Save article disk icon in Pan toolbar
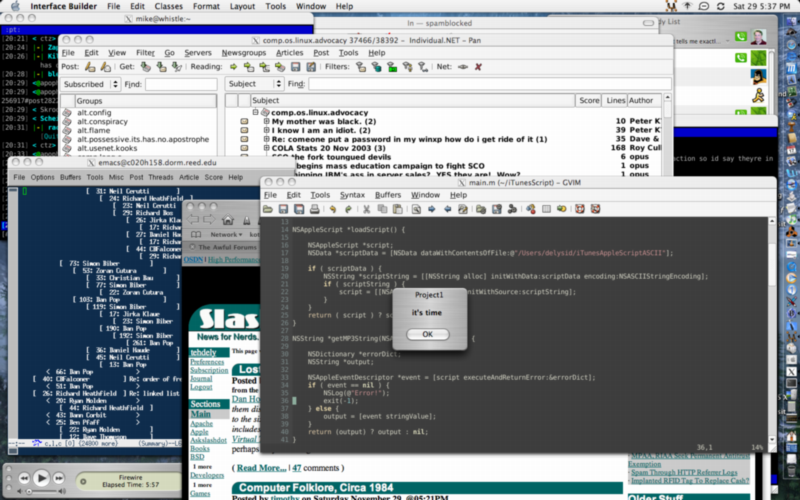This screenshot has height=500, width=800. coord(295,67)
